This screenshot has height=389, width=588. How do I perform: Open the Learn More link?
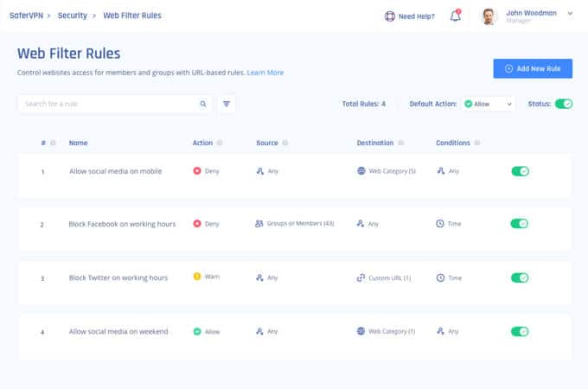click(x=265, y=73)
